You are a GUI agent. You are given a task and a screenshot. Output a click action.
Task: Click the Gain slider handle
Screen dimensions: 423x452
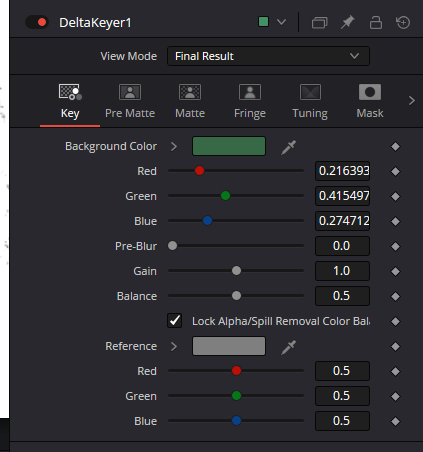point(236,271)
